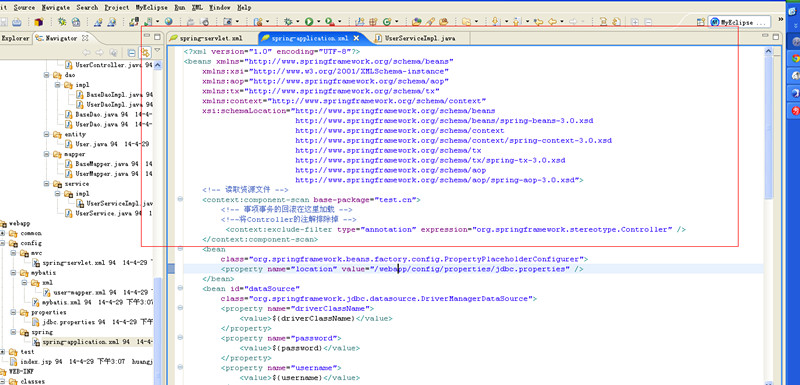800x385 pixels.
Task: Open Chrome icon in side taskbar
Action: pos(795,58)
